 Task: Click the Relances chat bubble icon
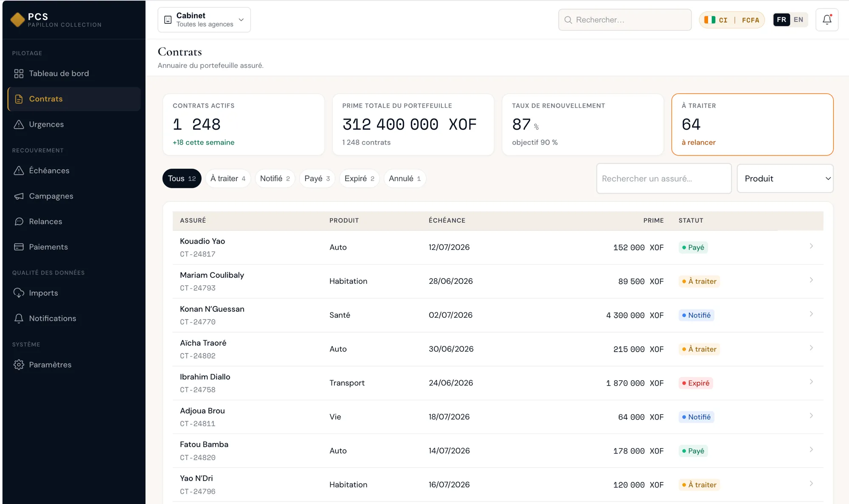tap(19, 221)
